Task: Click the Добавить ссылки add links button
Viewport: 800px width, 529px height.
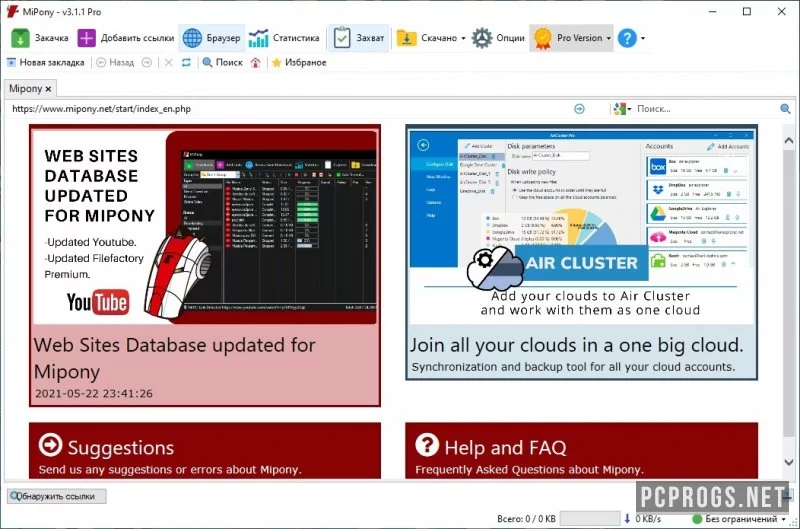Action: coord(126,38)
